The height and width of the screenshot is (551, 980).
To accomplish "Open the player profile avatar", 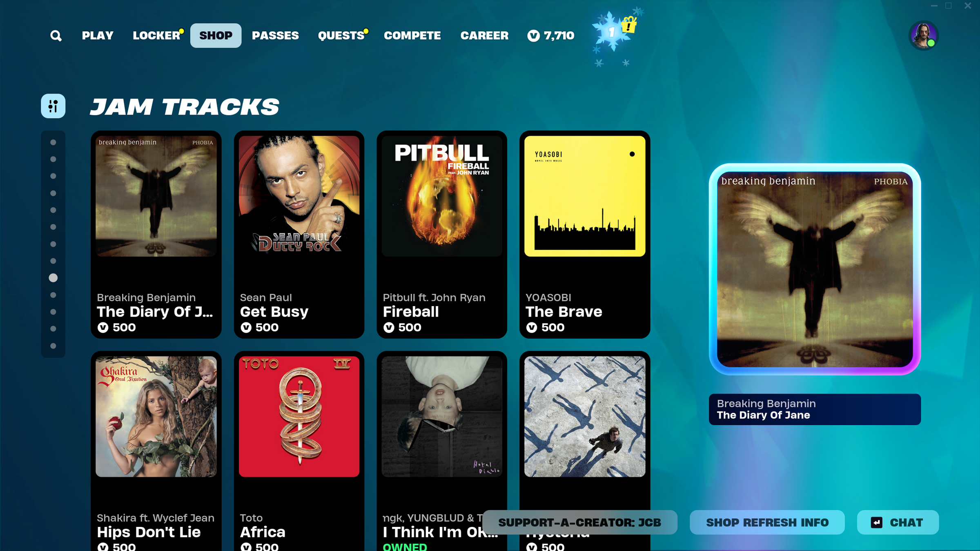I will pyautogui.click(x=923, y=36).
